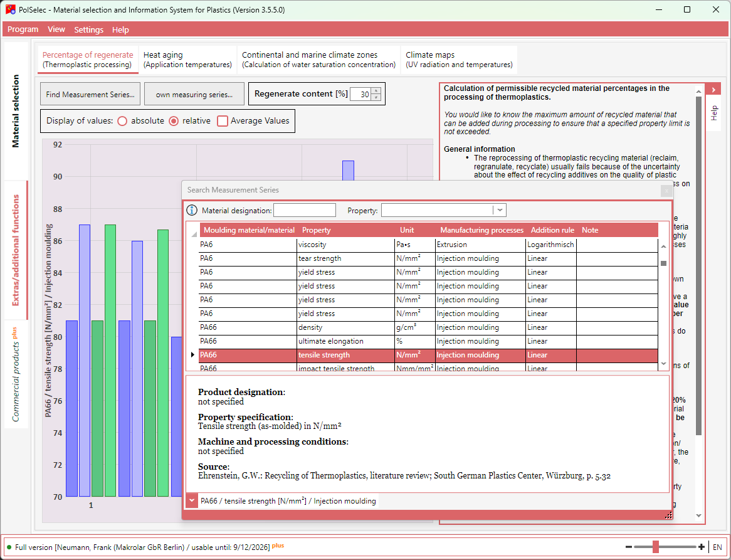Select the highlighted PA66 tensile strength row
The height and width of the screenshot is (560, 731).
click(428, 355)
